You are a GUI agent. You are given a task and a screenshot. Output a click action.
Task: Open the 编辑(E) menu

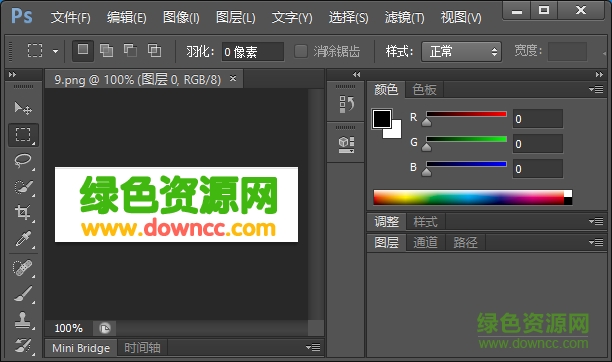pos(126,18)
